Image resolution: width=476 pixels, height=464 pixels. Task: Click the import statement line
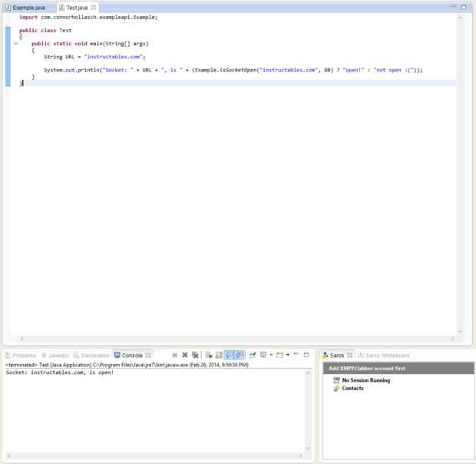click(x=88, y=18)
